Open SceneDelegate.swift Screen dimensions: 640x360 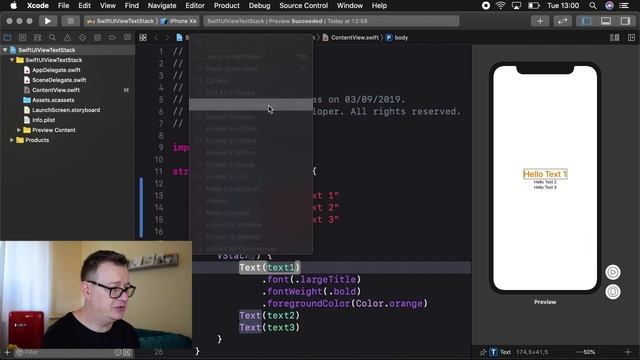(59, 80)
